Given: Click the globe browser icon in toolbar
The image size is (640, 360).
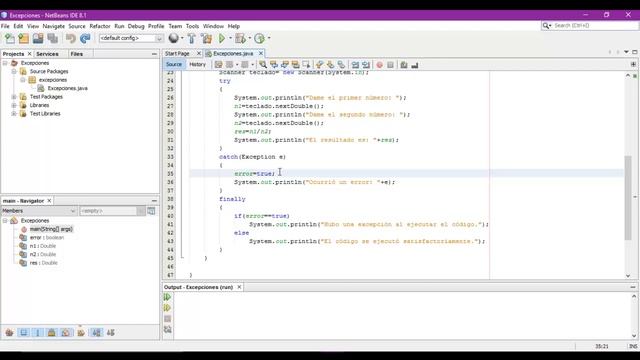Looking at the screenshot, I should tap(173, 38).
